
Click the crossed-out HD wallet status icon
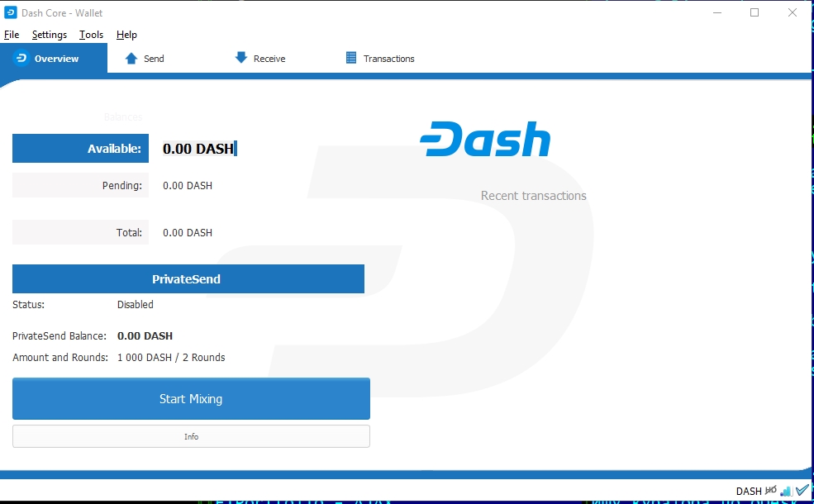click(x=771, y=490)
